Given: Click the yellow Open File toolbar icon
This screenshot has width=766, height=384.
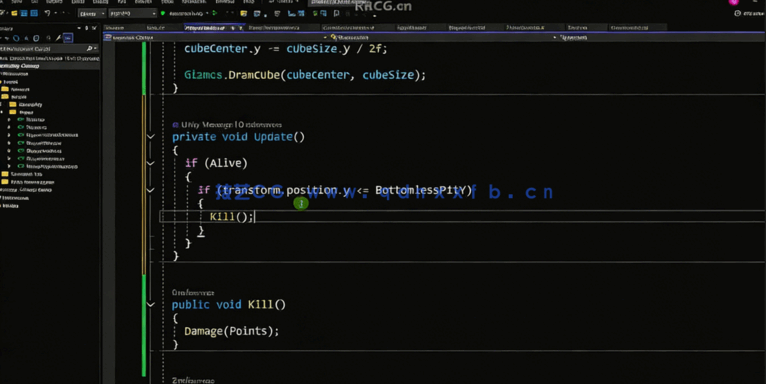Looking at the screenshot, I should pos(14,13).
